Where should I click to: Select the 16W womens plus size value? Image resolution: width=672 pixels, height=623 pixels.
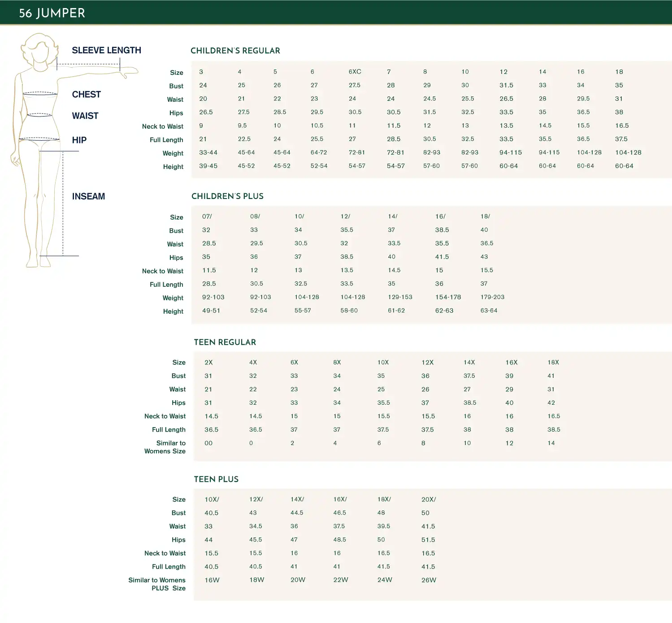pos(212,580)
